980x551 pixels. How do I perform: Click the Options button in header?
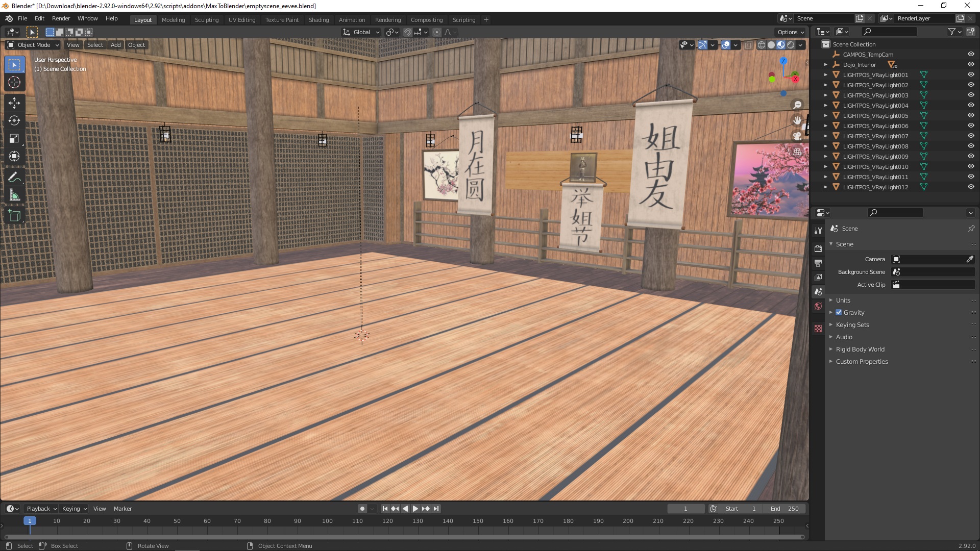click(791, 32)
